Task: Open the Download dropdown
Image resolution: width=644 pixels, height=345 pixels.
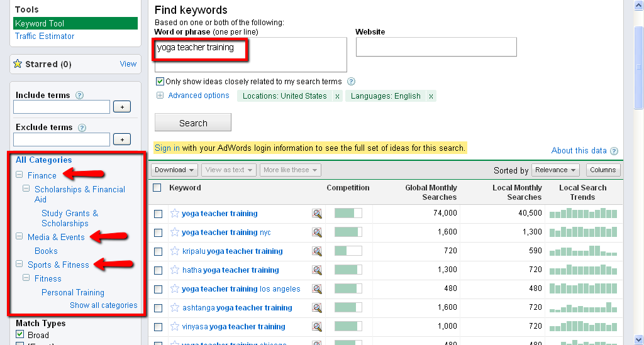Action: [175, 170]
